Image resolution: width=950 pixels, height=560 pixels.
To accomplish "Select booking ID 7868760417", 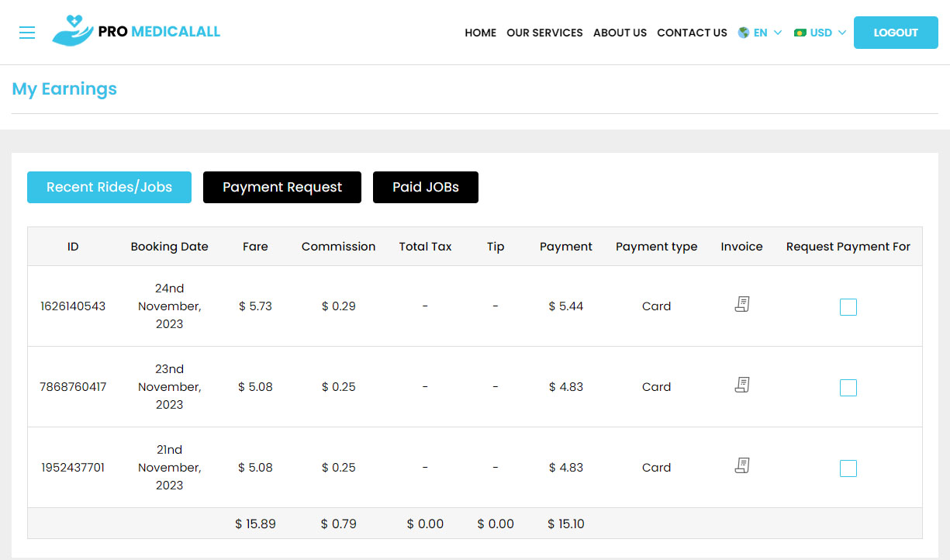I will click(x=73, y=387).
